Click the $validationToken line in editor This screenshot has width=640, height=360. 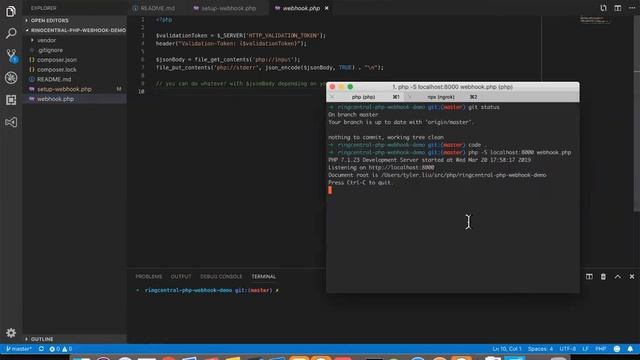241,36
